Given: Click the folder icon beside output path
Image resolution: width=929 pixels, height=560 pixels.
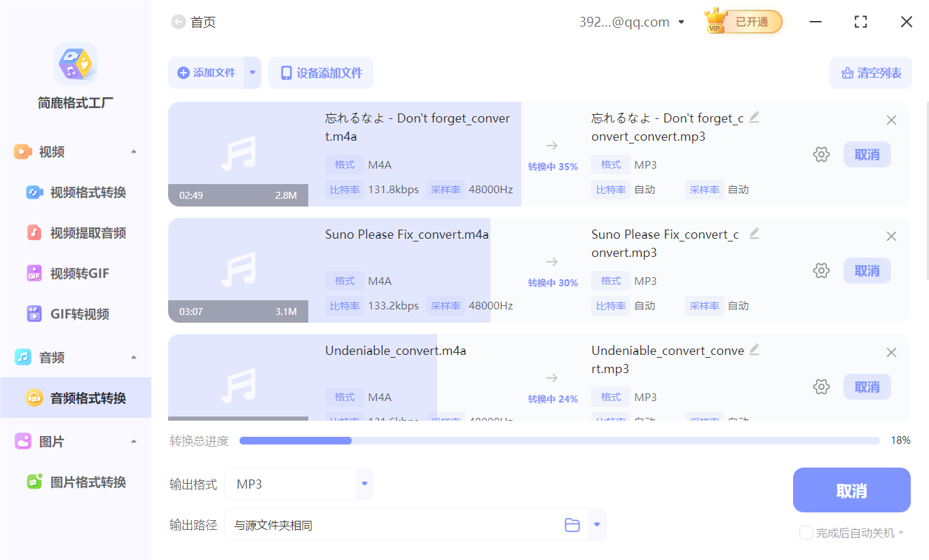Looking at the screenshot, I should coord(572,524).
